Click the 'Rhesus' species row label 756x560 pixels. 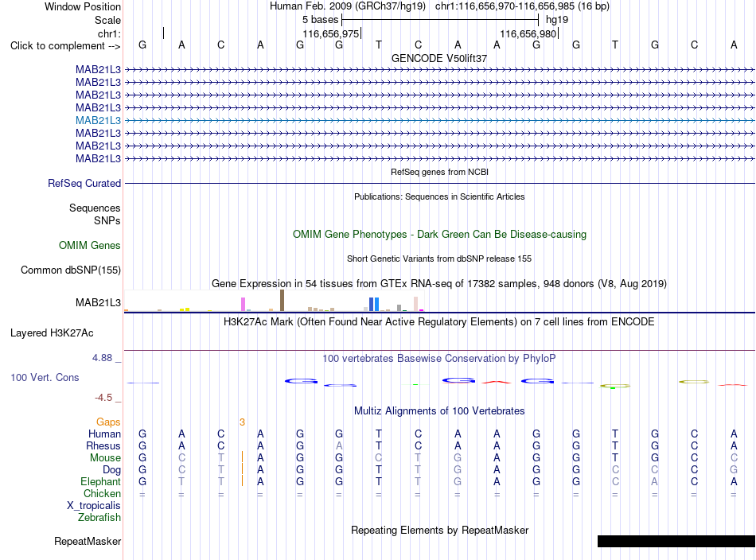click(103, 445)
